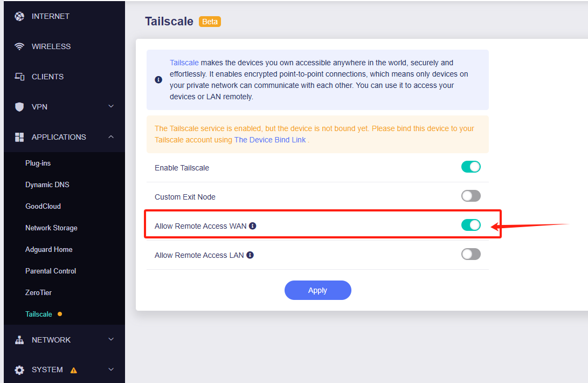Click the Clients devices icon
This screenshot has width=588, height=383.
coord(19,77)
